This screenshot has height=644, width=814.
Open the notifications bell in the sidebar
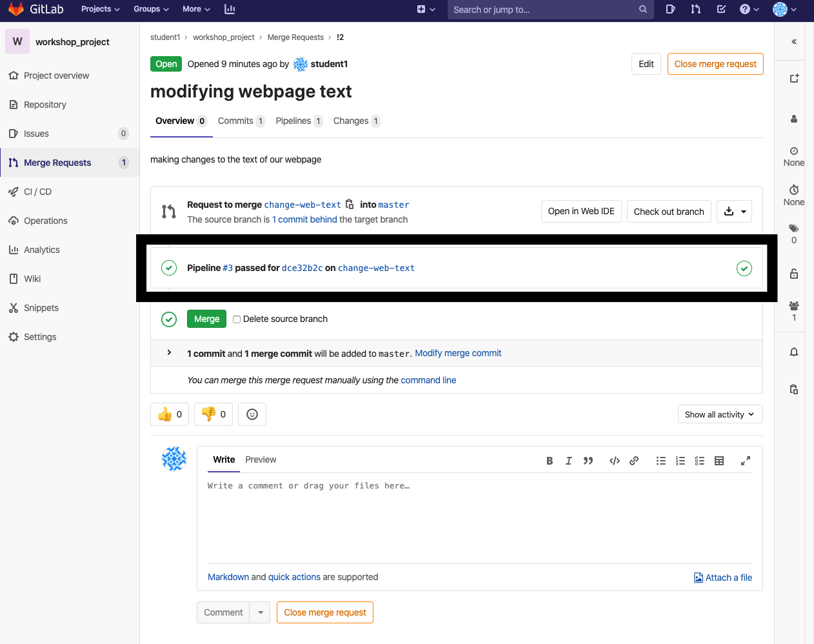pyautogui.click(x=794, y=352)
